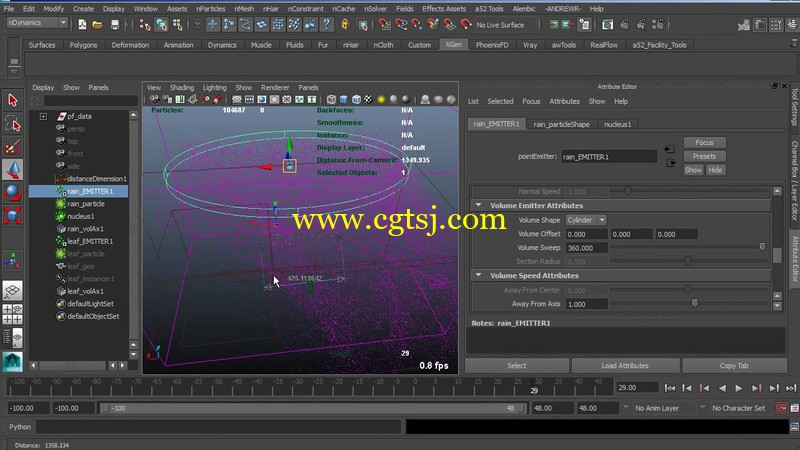800x450 pixels.
Task: Switch to nCloth shelf tab
Action: [x=383, y=45]
